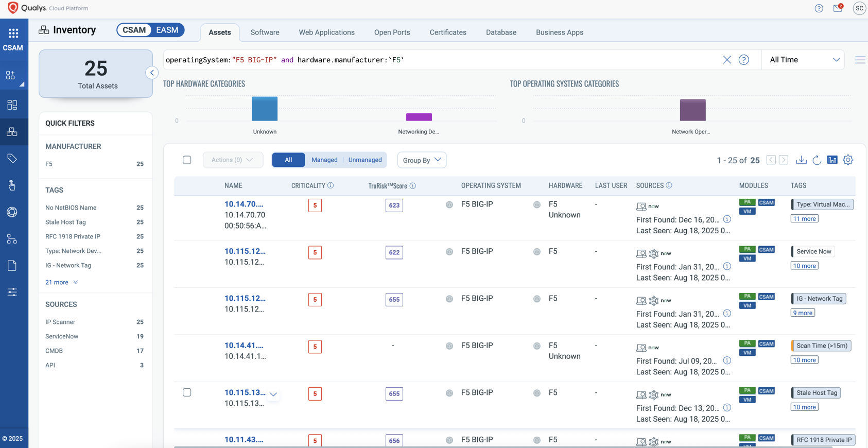Click the download assets icon
868x448 pixels.
pos(801,160)
